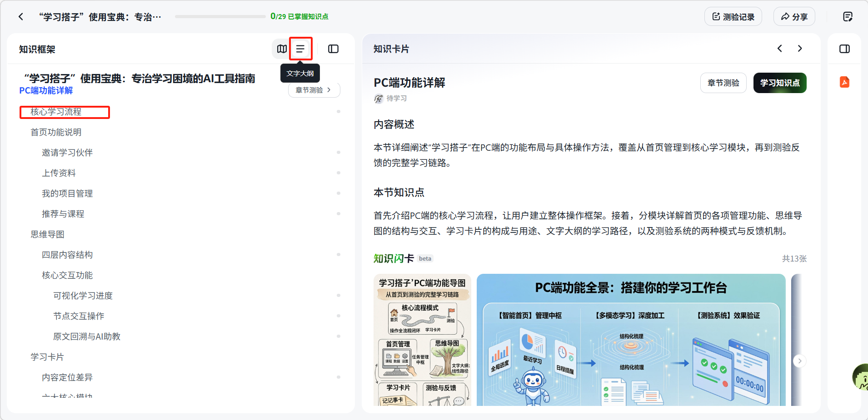Image resolution: width=868 pixels, height=420 pixels.
Task: Click the back arrow in header
Action: tap(21, 17)
